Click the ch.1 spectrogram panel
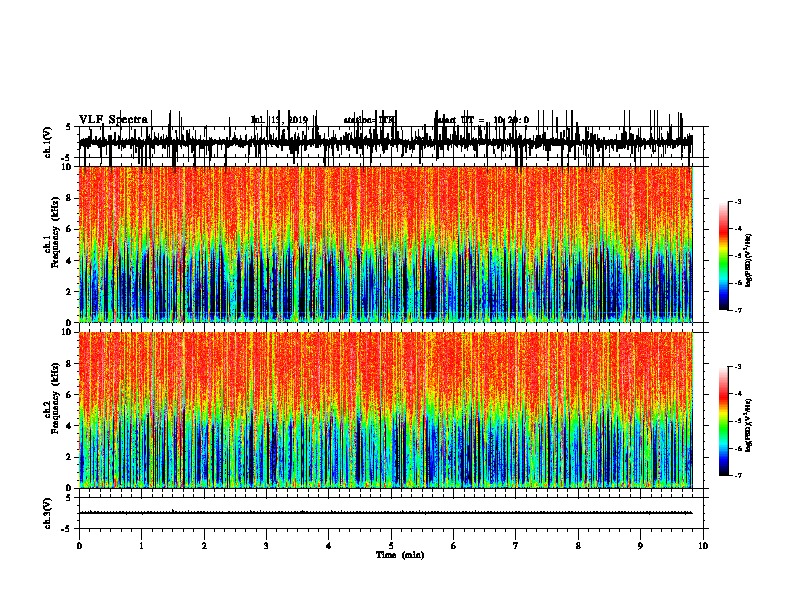792x612 pixels. 386,244
